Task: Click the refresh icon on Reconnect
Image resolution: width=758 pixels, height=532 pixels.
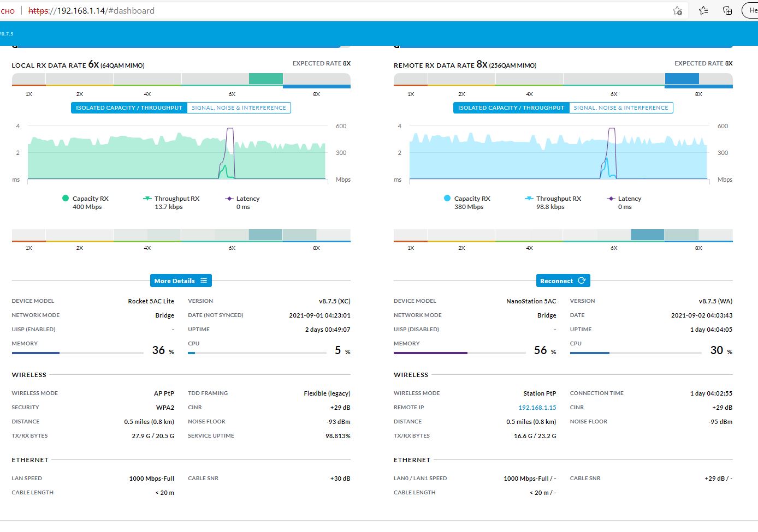Action: pyautogui.click(x=582, y=280)
